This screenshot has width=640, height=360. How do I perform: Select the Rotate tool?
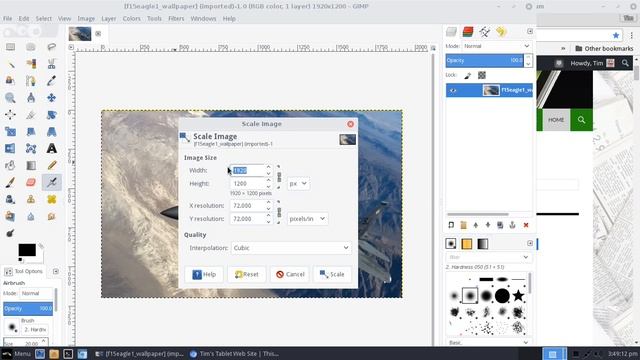(x=51, y=115)
